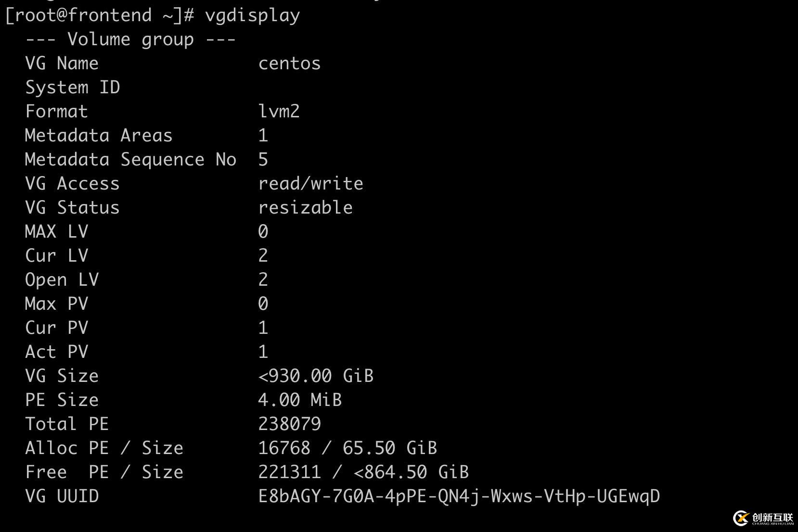Image resolution: width=798 pixels, height=532 pixels.
Task: Click the Format value lvm2
Action: pyautogui.click(x=279, y=112)
